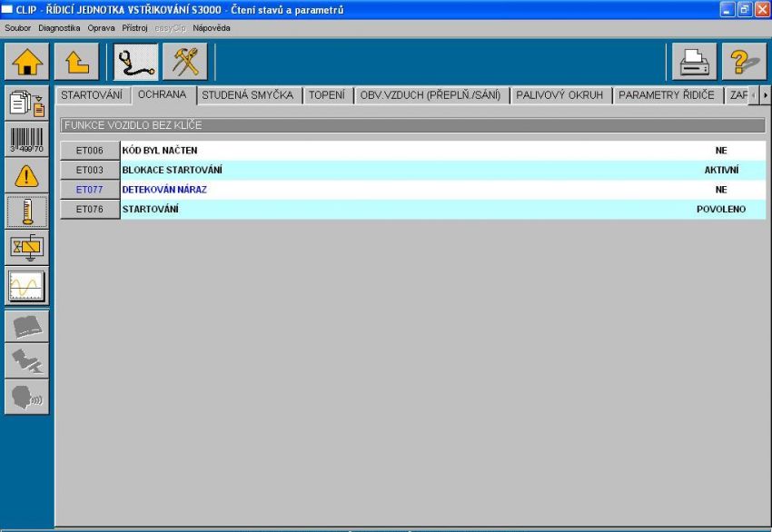The height and width of the screenshot is (532, 772).
Task: Click the printer icon
Action: (695, 62)
